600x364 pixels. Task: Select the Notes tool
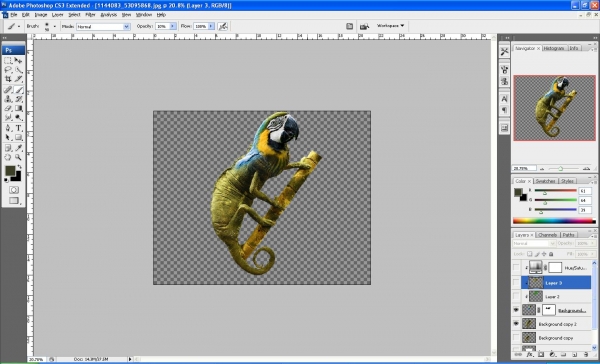pyautogui.click(x=8, y=148)
